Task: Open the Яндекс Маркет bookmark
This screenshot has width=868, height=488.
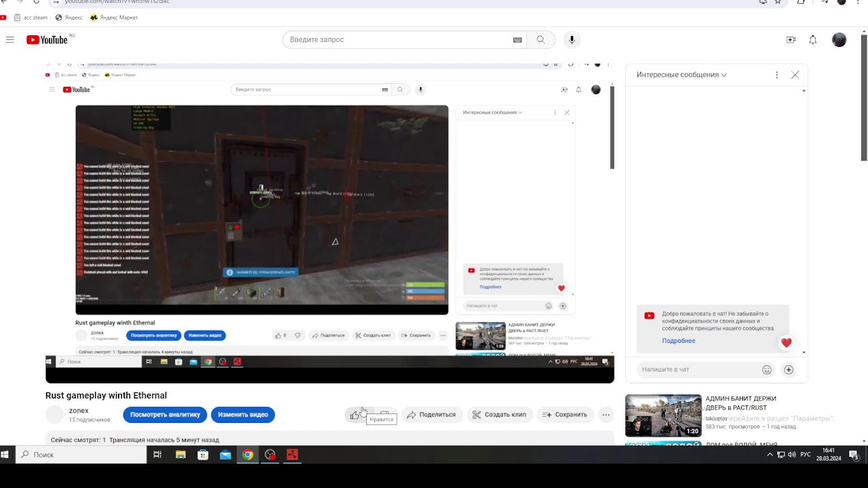Action: [x=114, y=18]
